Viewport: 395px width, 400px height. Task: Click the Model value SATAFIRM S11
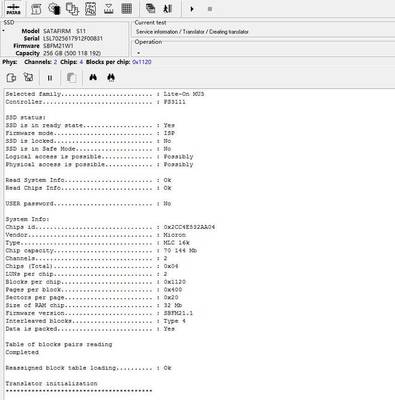[x=64, y=31]
